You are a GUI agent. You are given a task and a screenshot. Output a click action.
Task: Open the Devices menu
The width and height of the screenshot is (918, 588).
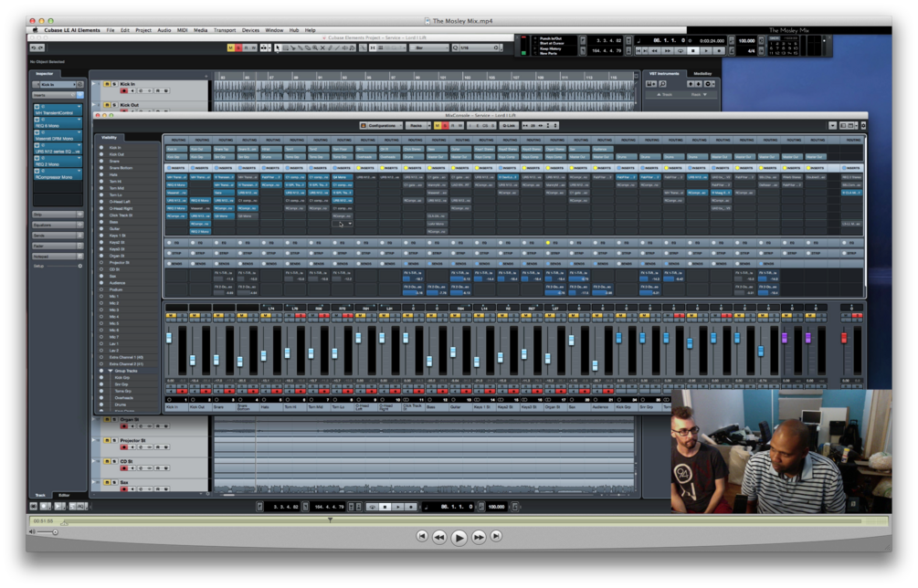click(250, 30)
